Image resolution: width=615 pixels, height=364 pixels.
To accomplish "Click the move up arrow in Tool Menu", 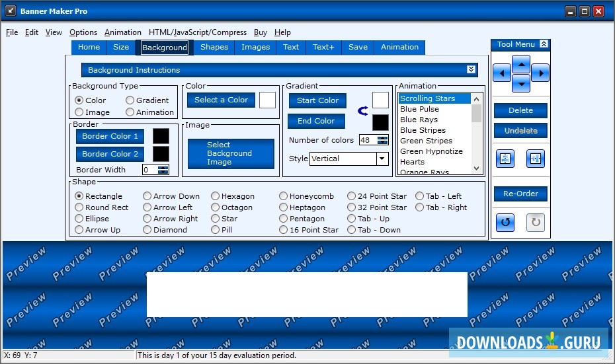I will coord(521,64).
